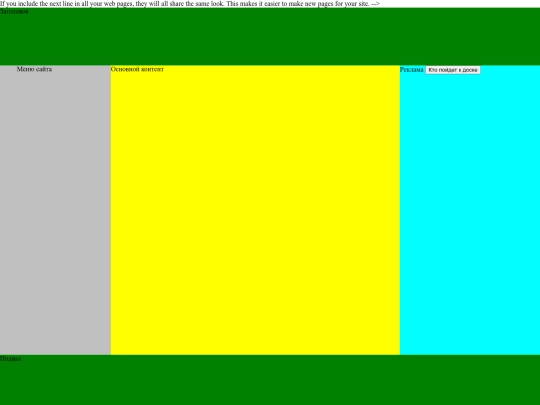This screenshot has width=540, height=405.
Task: Click the "Реклама" text in cyan panel
Action: coord(412,70)
